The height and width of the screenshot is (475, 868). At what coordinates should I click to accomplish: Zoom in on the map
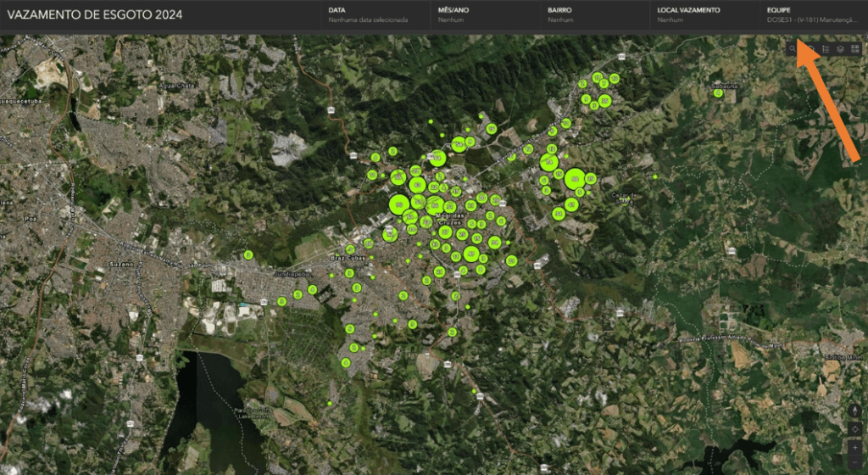(x=854, y=447)
